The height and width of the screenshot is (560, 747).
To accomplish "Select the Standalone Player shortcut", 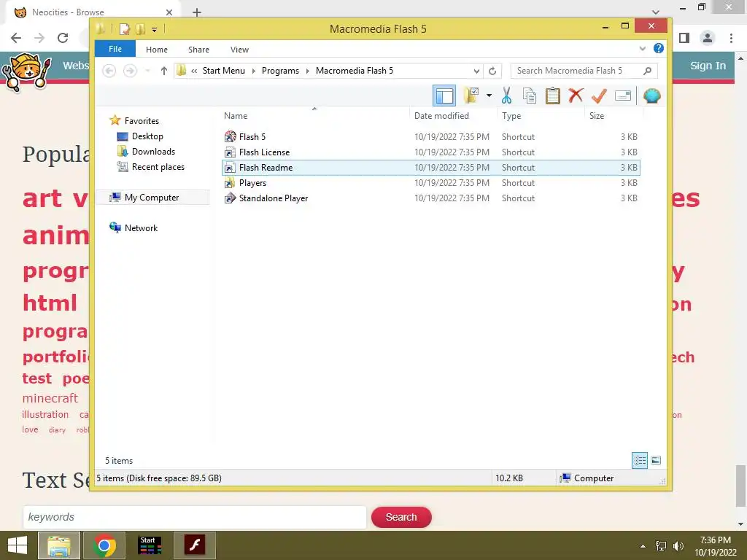I will pyautogui.click(x=274, y=198).
